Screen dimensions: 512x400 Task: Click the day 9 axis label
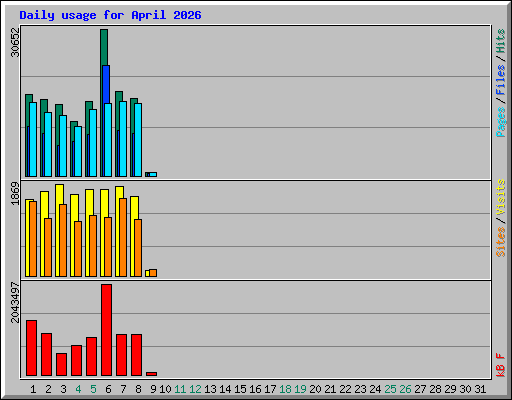point(153,389)
